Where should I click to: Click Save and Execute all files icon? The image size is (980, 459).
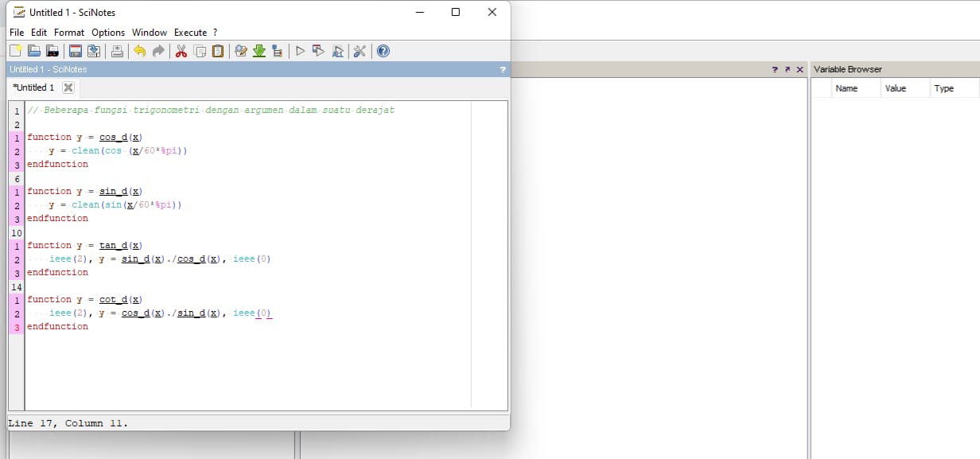coord(337,51)
